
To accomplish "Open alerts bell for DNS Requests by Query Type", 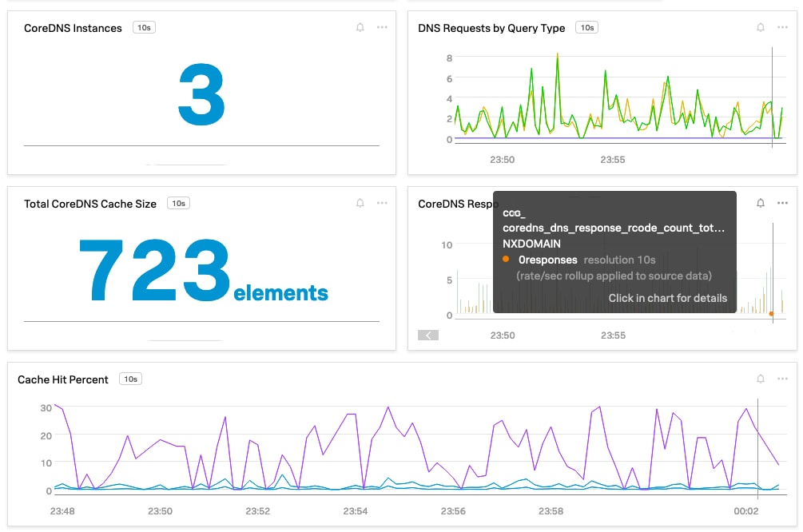I will [x=761, y=28].
